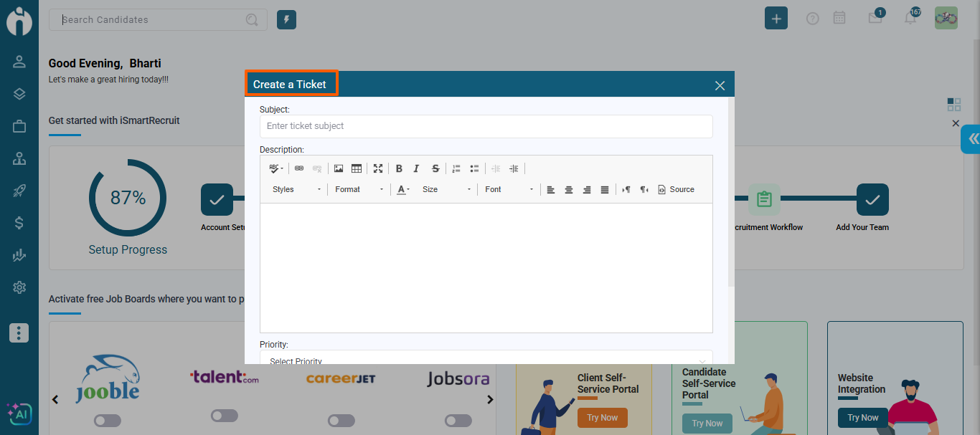Open the notifications bell
The width and height of the screenshot is (980, 435).
tap(910, 18)
